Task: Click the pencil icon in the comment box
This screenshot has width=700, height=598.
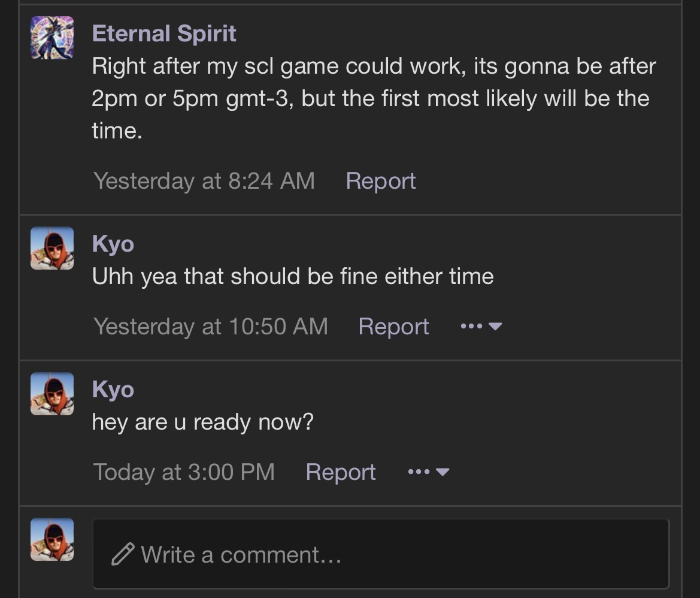Action: (123, 554)
